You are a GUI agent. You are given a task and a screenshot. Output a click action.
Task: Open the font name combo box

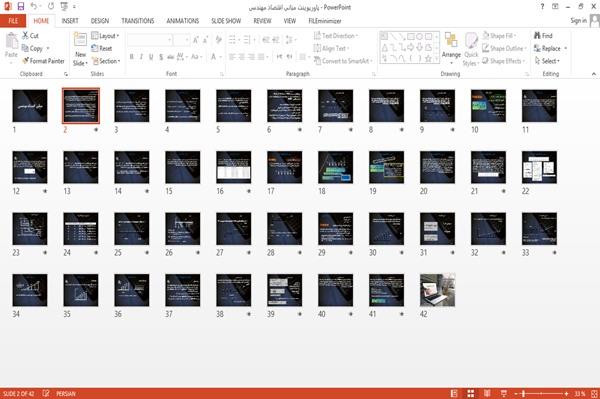(x=150, y=40)
